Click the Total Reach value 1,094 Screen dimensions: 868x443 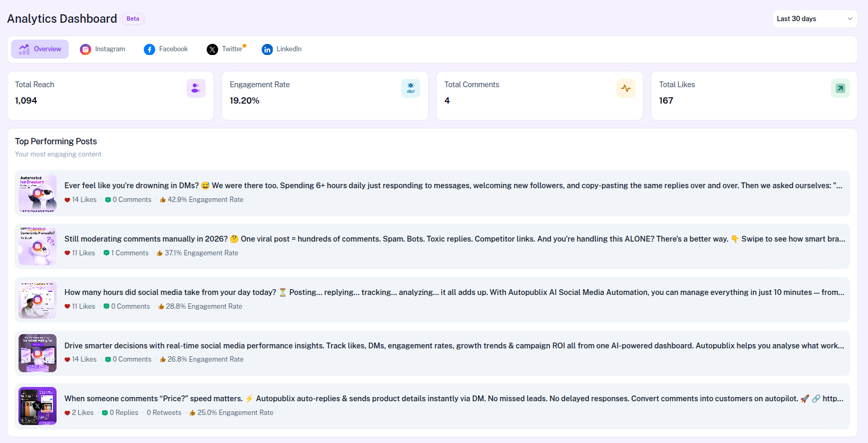tap(26, 100)
